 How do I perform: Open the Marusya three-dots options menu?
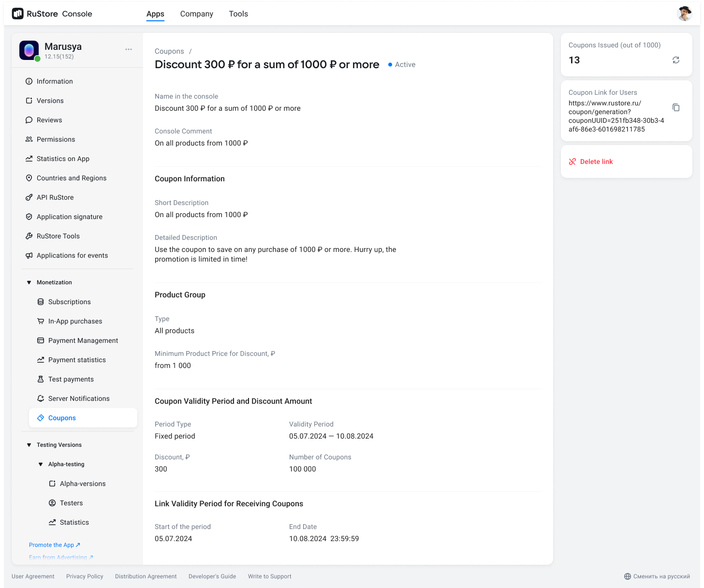click(129, 49)
